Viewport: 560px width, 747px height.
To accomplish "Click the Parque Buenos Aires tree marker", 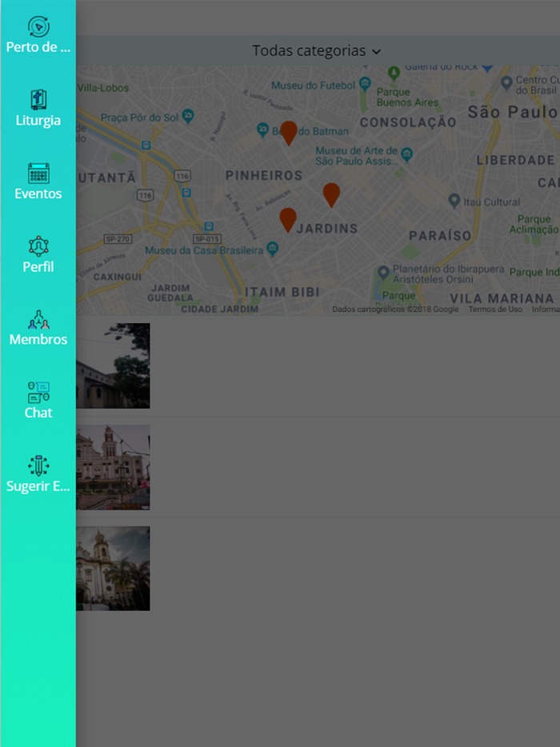I will point(394,74).
